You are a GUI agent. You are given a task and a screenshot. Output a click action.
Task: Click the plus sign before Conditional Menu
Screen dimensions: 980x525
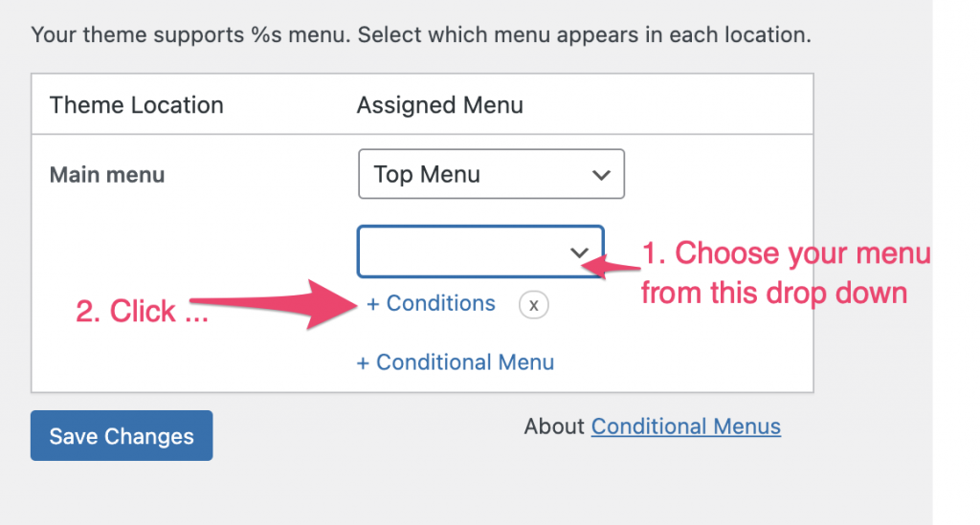click(x=363, y=362)
